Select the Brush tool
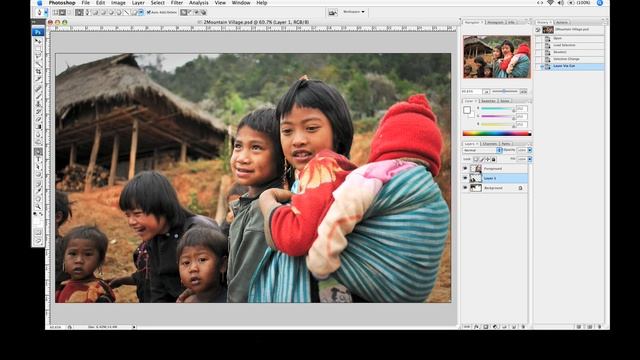Screen dimensions: 640x360 [x=38, y=96]
